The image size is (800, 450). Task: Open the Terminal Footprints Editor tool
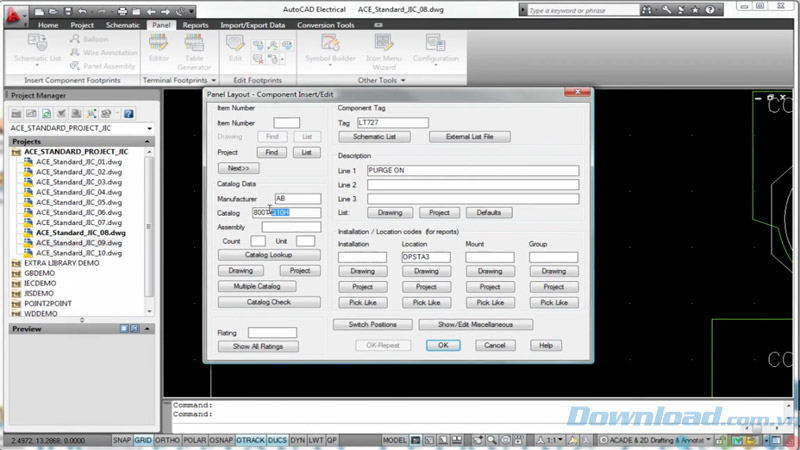[x=159, y=47]
